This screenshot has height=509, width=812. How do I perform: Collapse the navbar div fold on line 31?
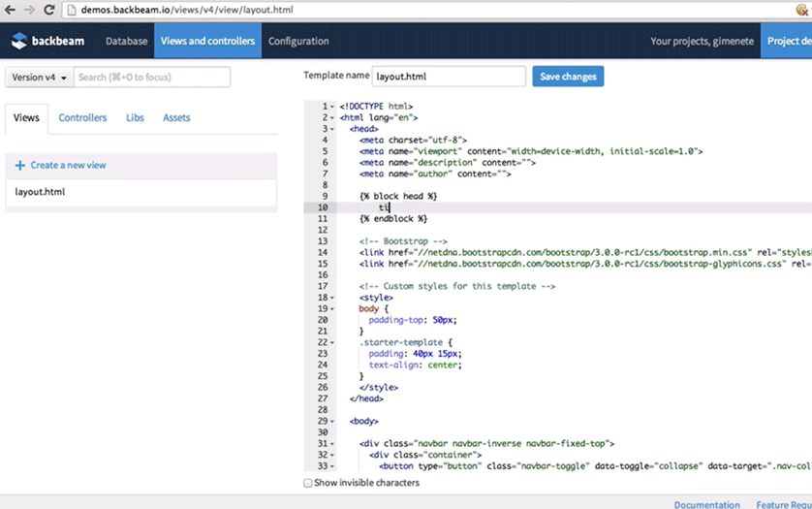click(332, 444)
